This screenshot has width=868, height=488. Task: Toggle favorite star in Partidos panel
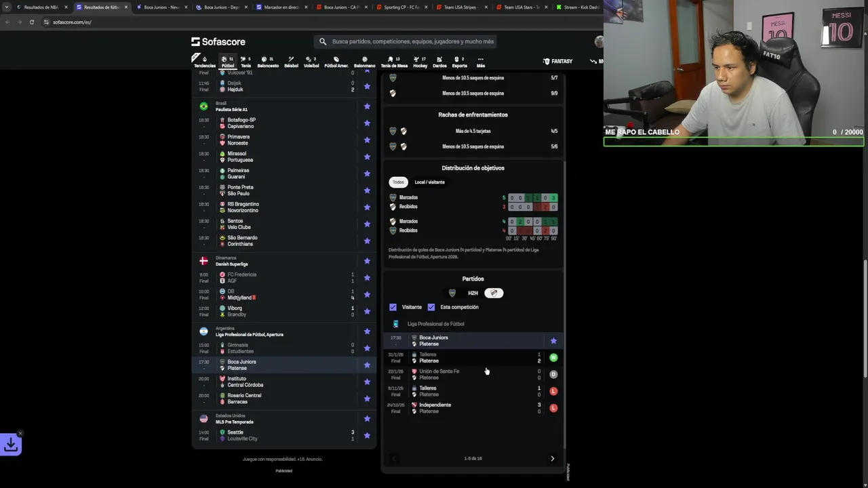(553, 341)
